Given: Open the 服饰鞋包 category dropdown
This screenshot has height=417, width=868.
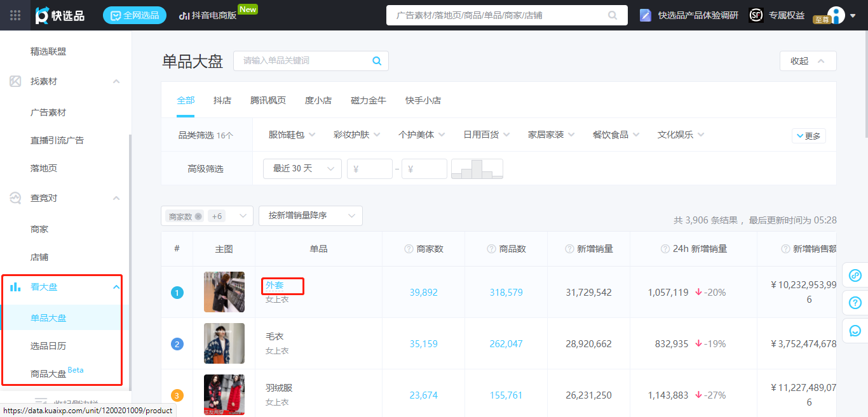Looking at the screenshot, I should [292, 135].
